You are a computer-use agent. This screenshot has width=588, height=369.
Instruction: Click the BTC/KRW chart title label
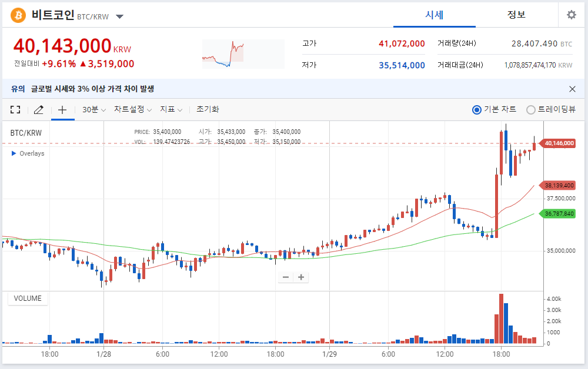(26, 133)
